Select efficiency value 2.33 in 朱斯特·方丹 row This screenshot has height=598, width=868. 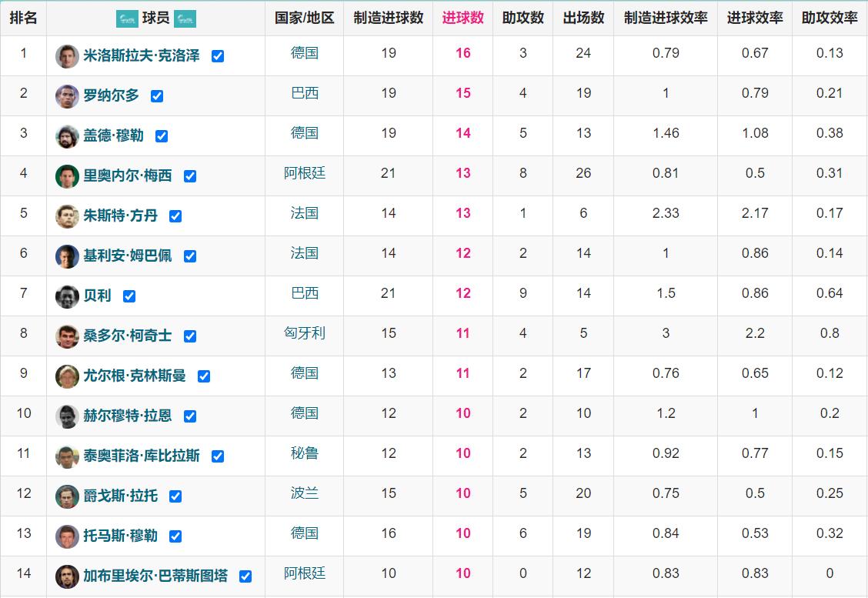666,213
